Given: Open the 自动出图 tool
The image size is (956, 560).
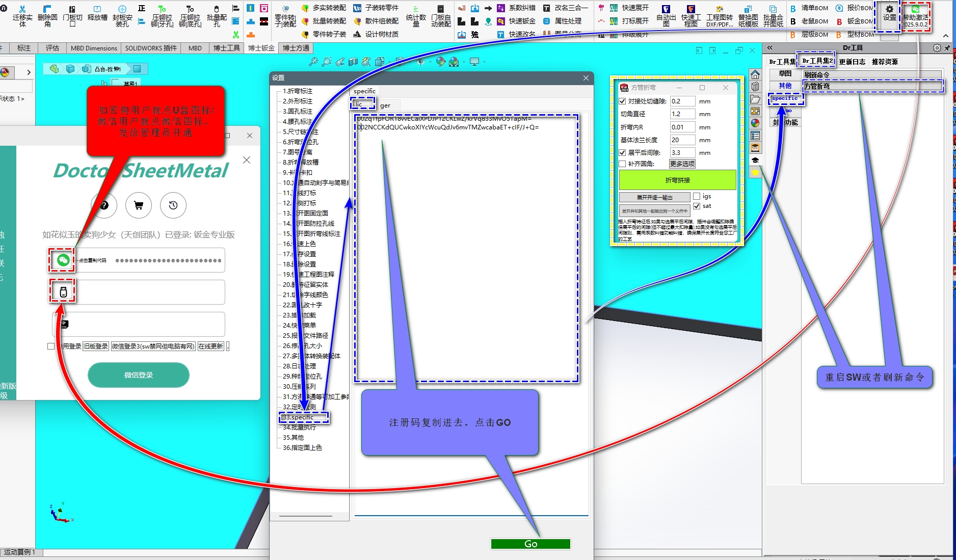Looking at the screenshot, I should point(666,16).
